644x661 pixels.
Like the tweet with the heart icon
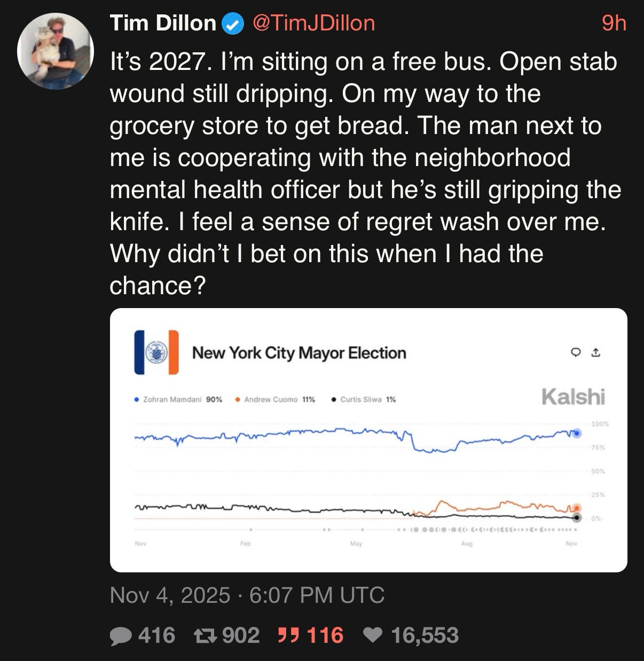373,635
